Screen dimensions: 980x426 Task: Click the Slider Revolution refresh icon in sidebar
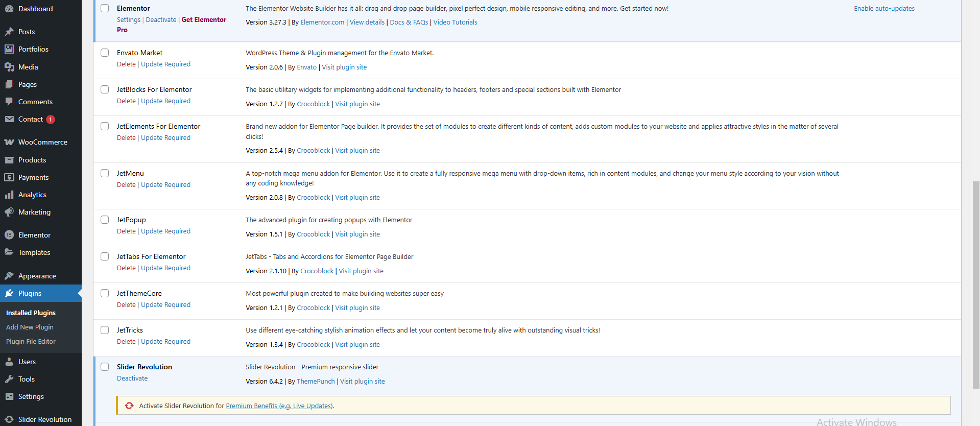coord(9,419)
